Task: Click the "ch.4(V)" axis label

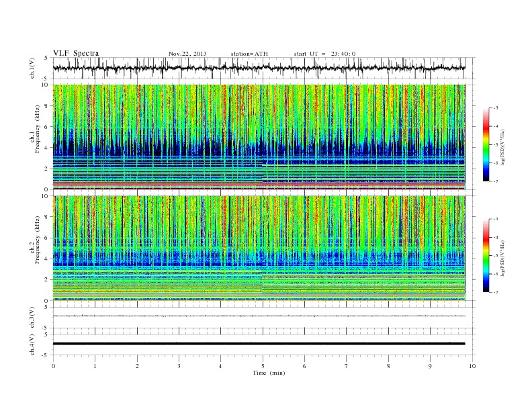Action: pos(32,345)
